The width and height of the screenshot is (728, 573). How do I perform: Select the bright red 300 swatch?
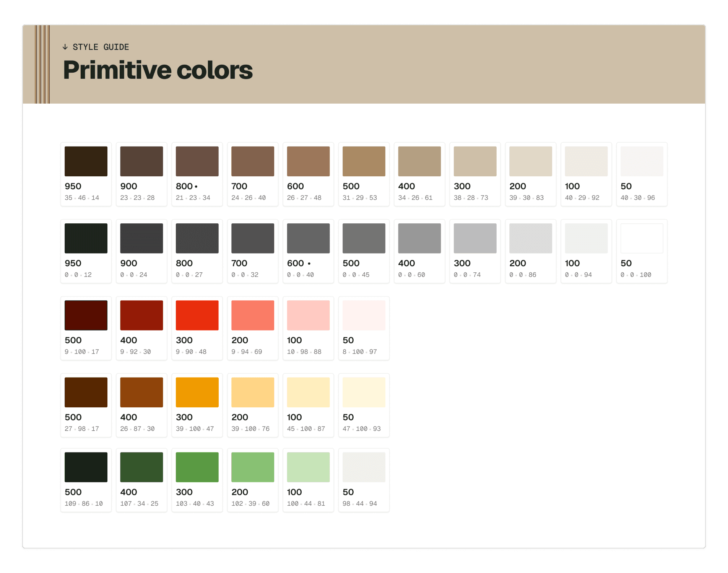tap(197, 315)
